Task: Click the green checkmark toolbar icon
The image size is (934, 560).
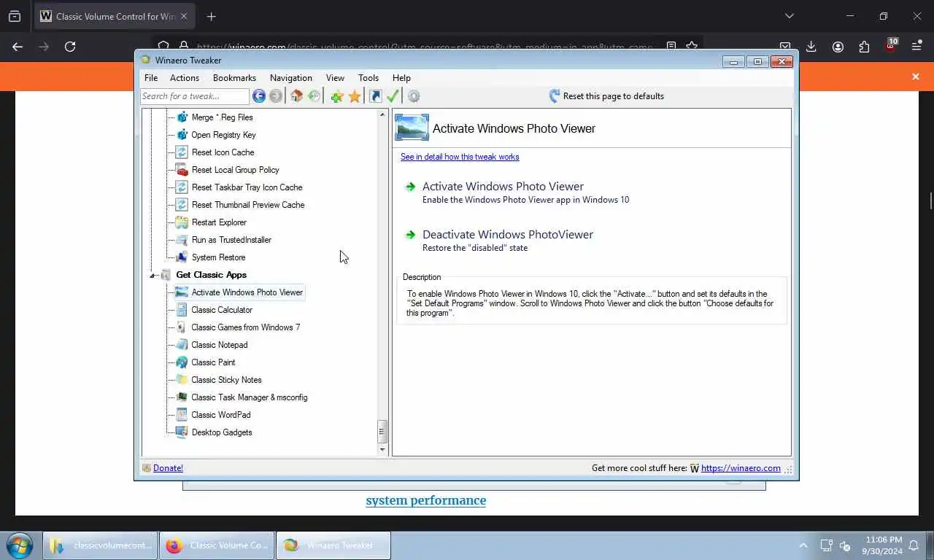Action: pos(393,96)
